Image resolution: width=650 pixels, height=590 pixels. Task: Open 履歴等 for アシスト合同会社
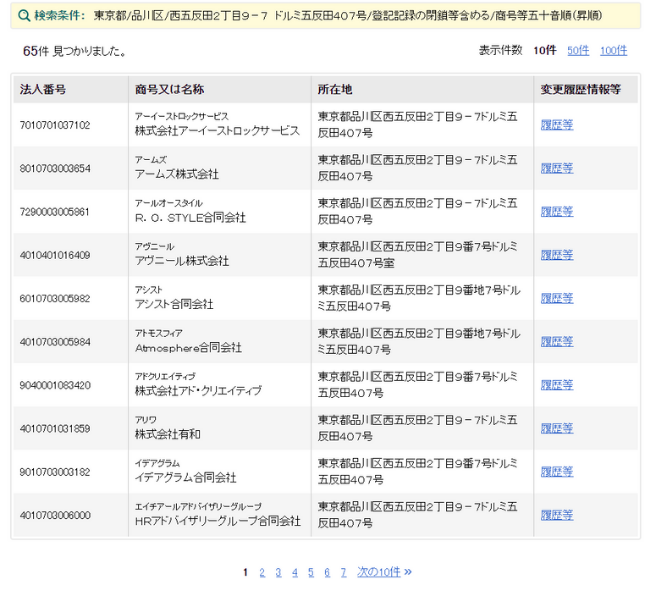pos(556,298)
